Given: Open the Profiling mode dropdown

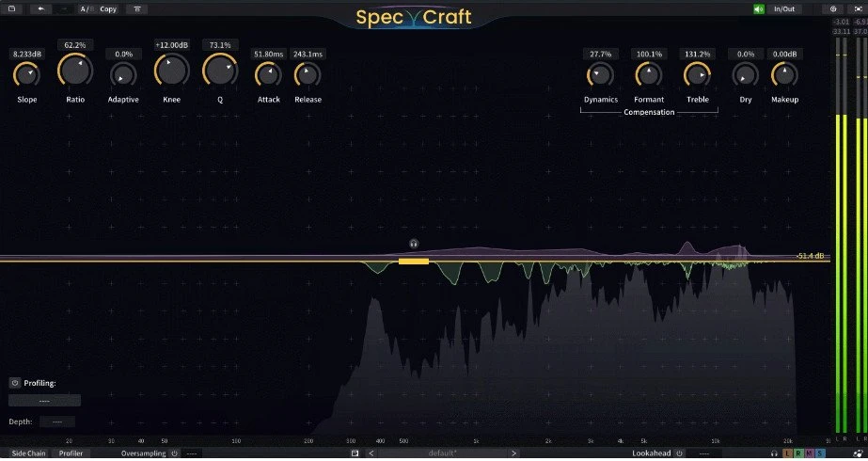Looking at the screenshot, I should click(44, 401).
